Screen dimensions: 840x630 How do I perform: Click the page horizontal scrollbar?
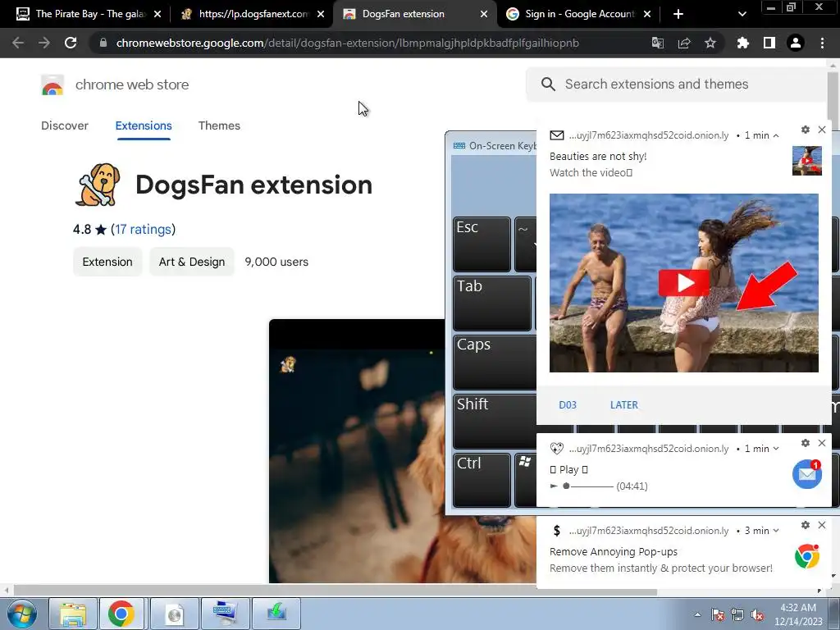[336, 591]
